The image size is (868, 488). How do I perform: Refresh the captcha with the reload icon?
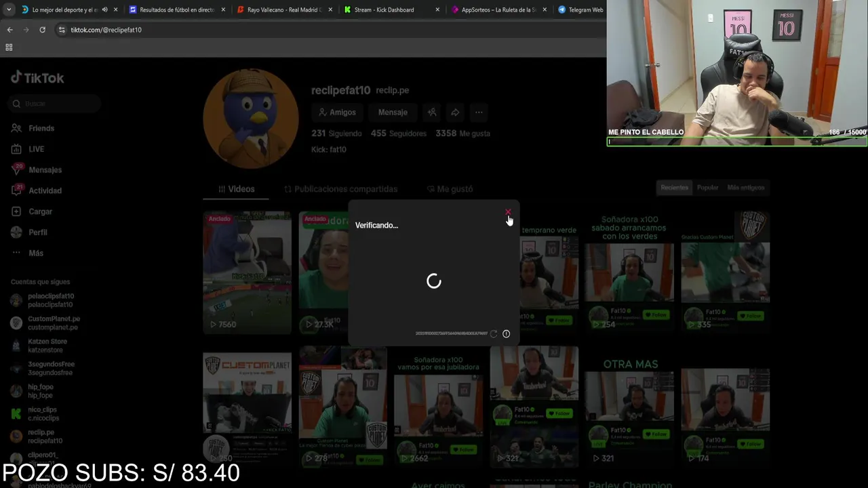494,333
